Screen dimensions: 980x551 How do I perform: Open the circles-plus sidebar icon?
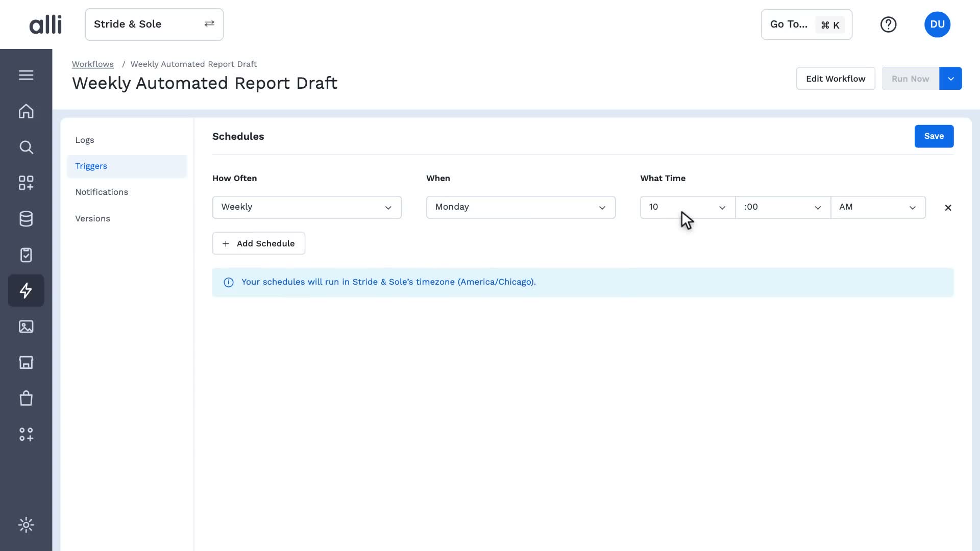click(x=26, y=434)
